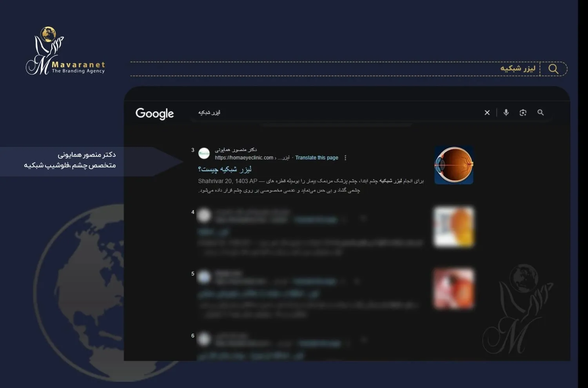588x388 pixels.
Task: Click the "Translate this page" link
Action: (x=316, y=158)
